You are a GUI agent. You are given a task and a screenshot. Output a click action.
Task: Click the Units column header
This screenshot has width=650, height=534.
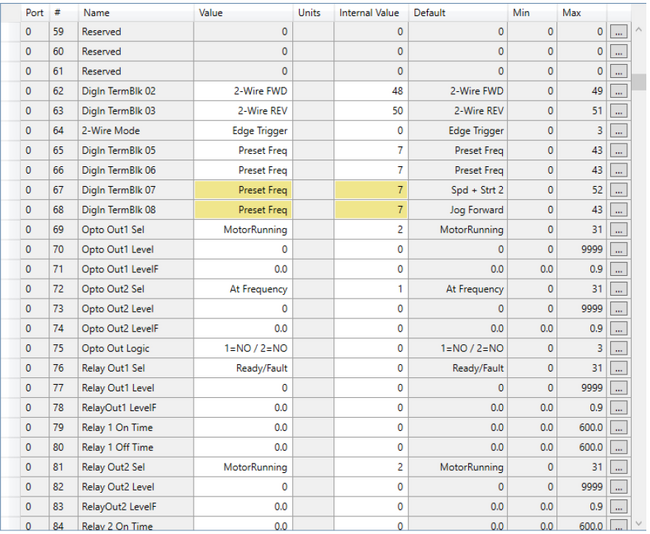[312, 13]
